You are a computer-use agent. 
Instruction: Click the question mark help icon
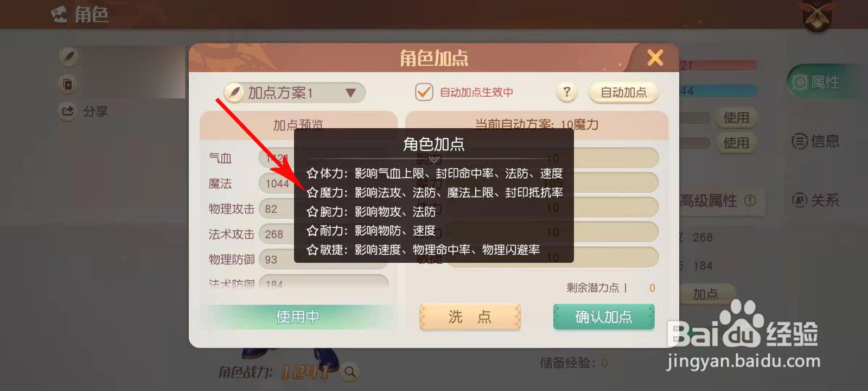click(566, 92)
